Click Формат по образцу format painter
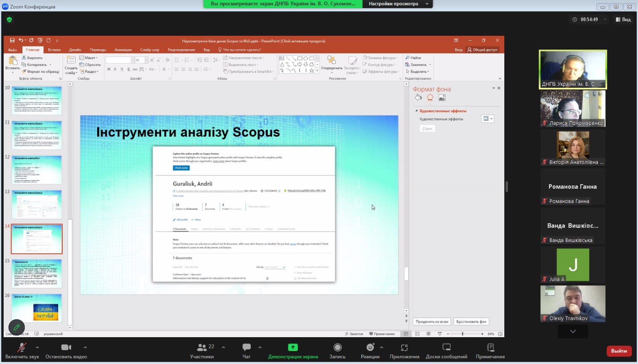Image resolution: width=638 pixels, height=364 pixels. pyautogui.click(x=40, y=71)
